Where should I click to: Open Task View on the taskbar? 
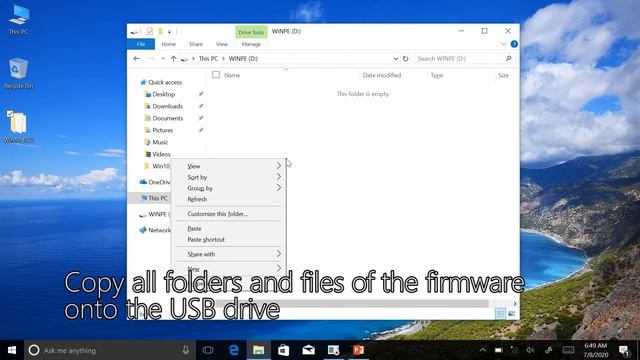pyautogui.click(x=208, y=350)
